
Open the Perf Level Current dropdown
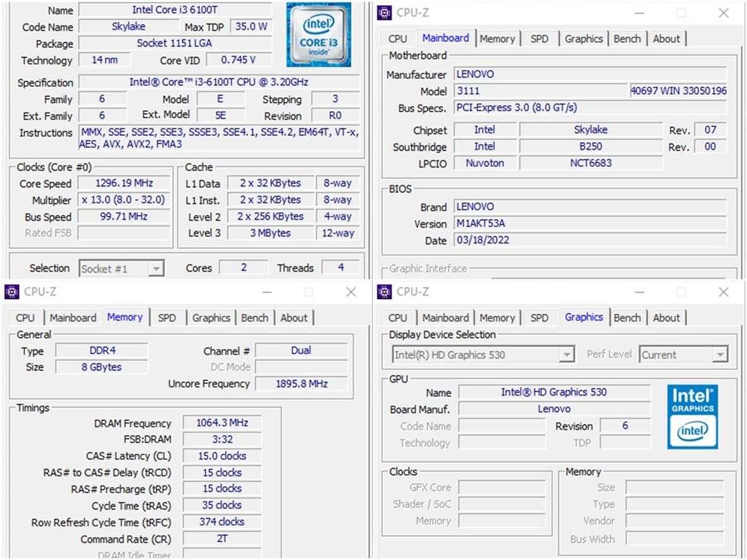pos(683,355)
